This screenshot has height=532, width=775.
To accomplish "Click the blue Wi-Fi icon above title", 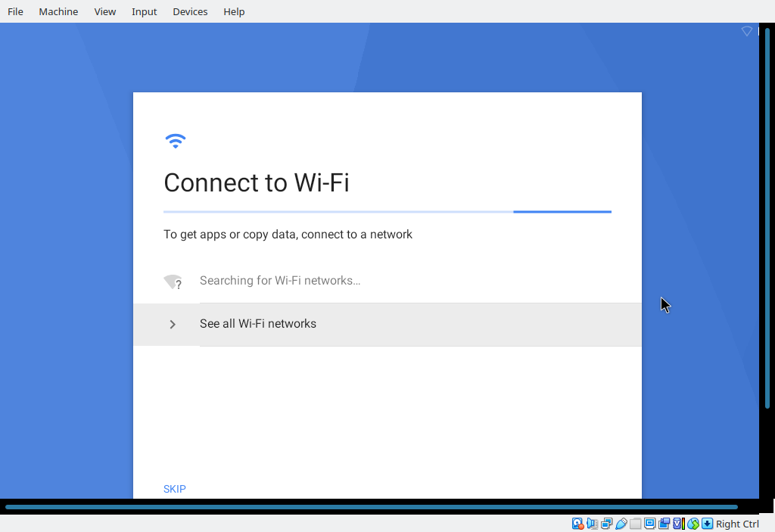I will pyautogui.click(x=175, y=141).
